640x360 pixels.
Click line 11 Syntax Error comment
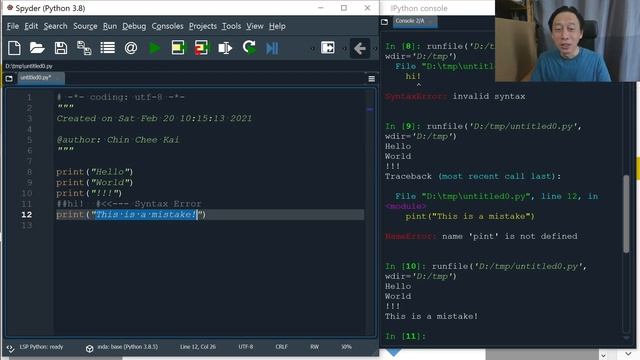(129, 204)
